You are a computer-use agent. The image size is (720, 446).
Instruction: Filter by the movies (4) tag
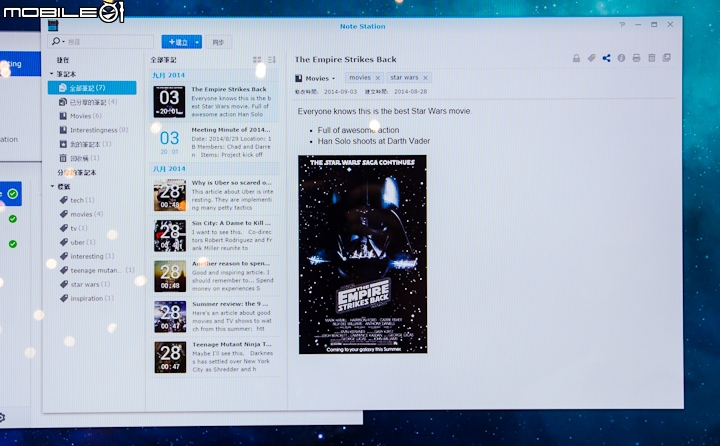pyautogui.click(x=81, y=214)
